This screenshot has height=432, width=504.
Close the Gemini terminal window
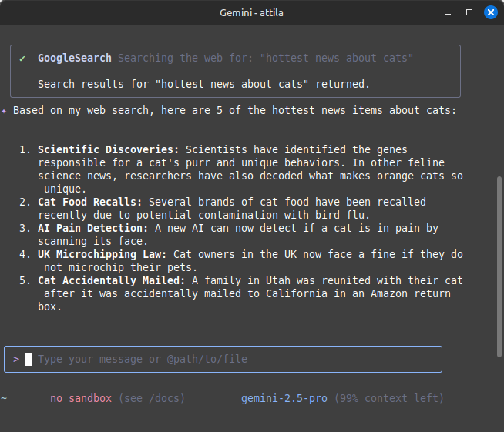click(x=491, y=12)
